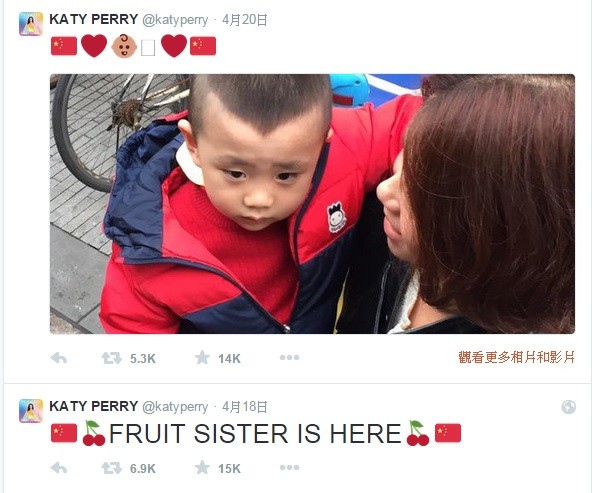Retweet the April 20 photo tweet

[x=111, y=358]
